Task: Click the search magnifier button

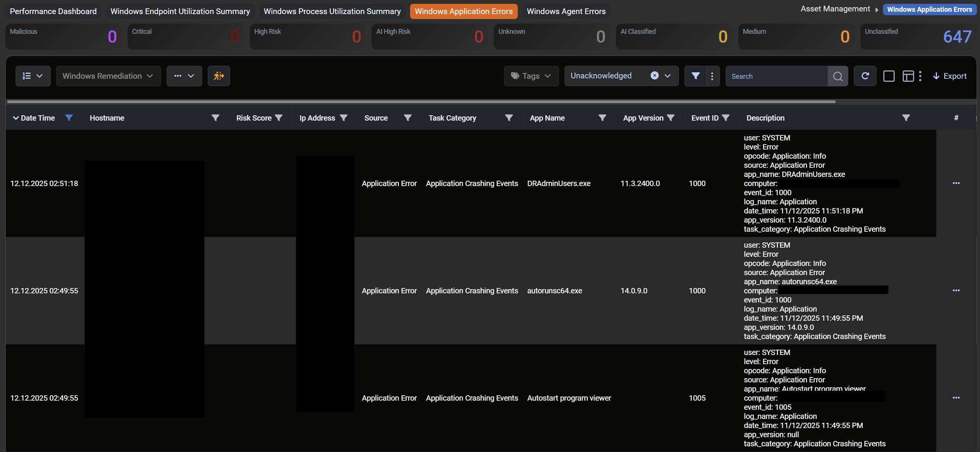Action: [x=837, y=76]
